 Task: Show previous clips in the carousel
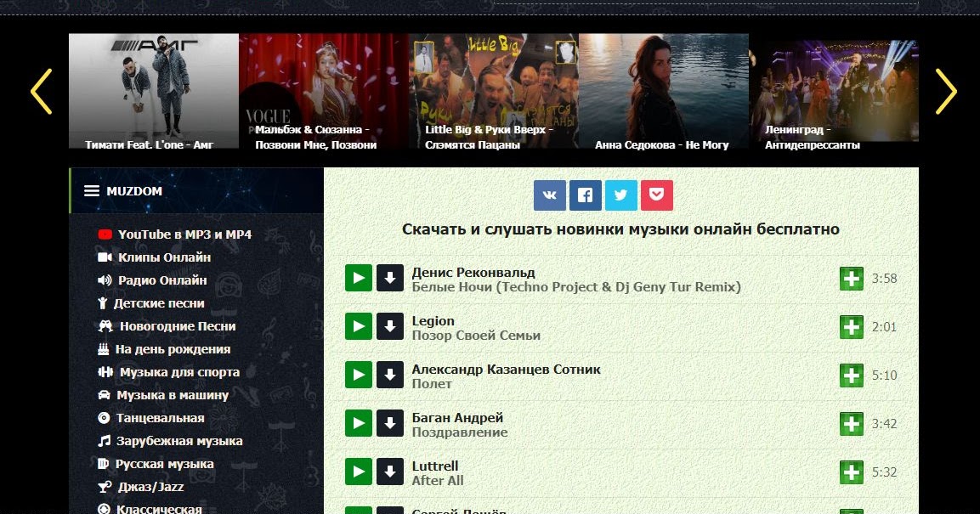click(42, 91)
